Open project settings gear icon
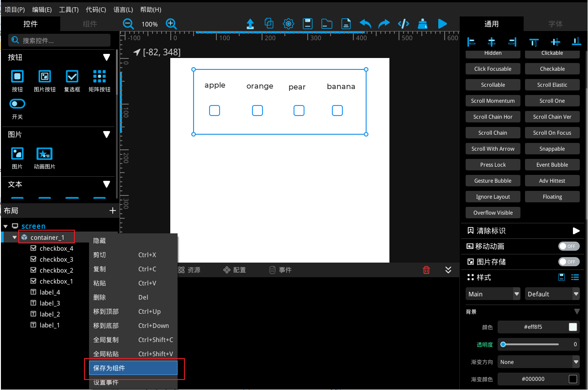Screen dimensions: 588x390 click(288, 24)
